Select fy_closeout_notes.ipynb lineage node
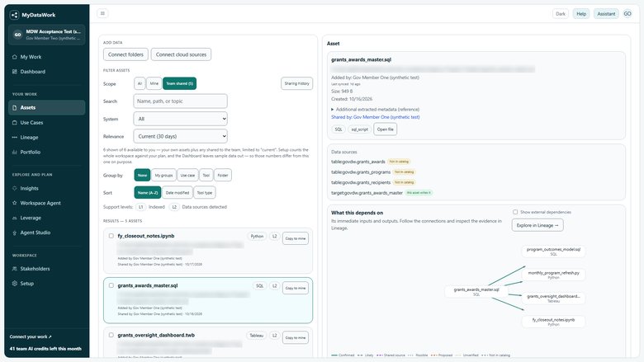644x362 pixels. (x=554, y=322)
